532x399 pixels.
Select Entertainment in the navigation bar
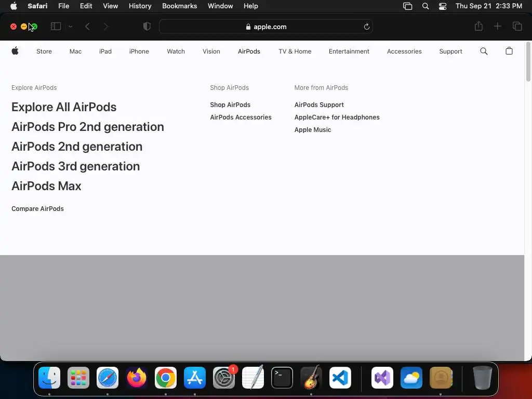coord(349,51)
